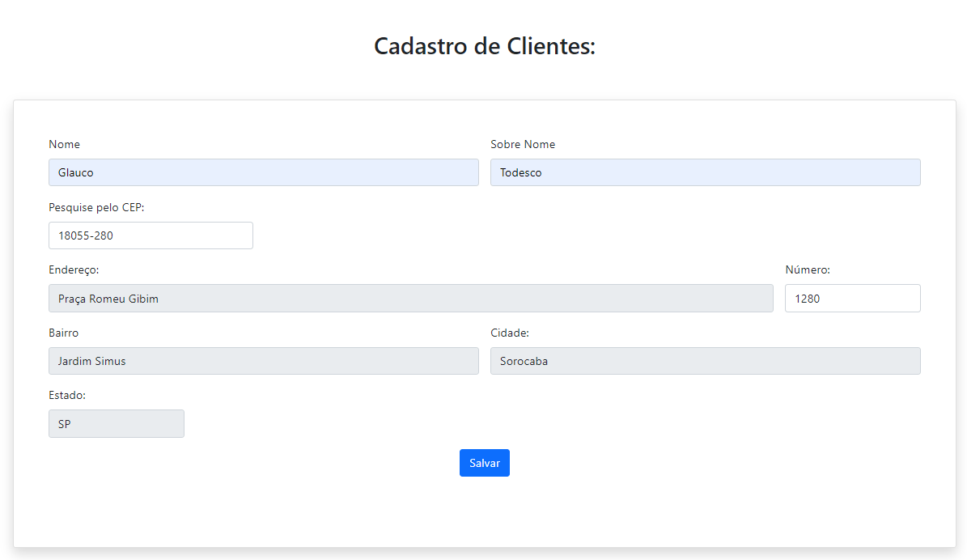967x560 pixels.
Task: Click the Endereço field Praça Romeu Gibim
Action: [x=411, y=299]
